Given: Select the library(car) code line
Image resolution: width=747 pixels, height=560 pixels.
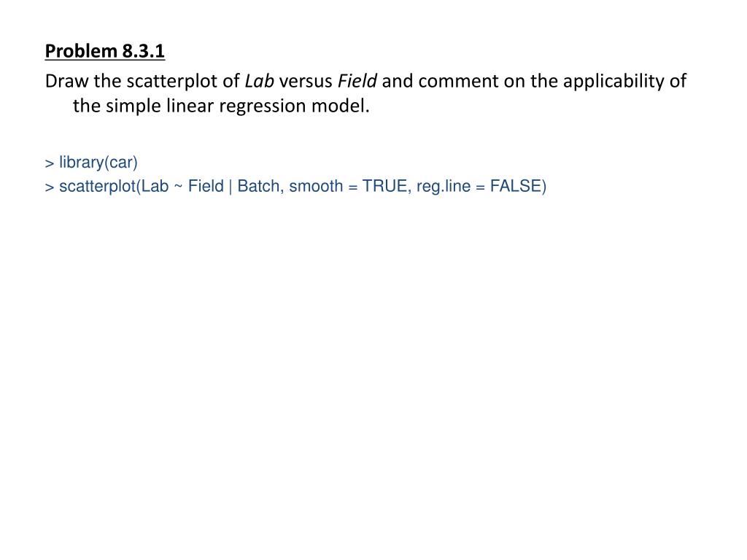Looking at the screenshot, I should [91, 163].
